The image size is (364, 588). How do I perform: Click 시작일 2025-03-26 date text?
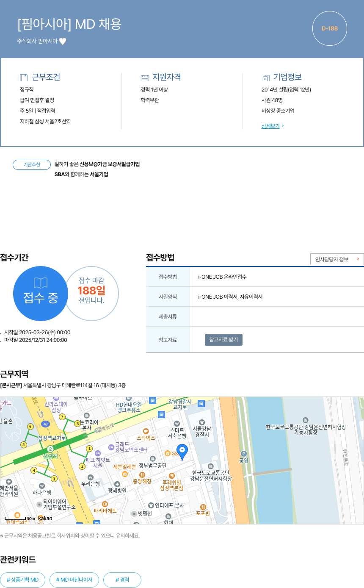[37, 332]
